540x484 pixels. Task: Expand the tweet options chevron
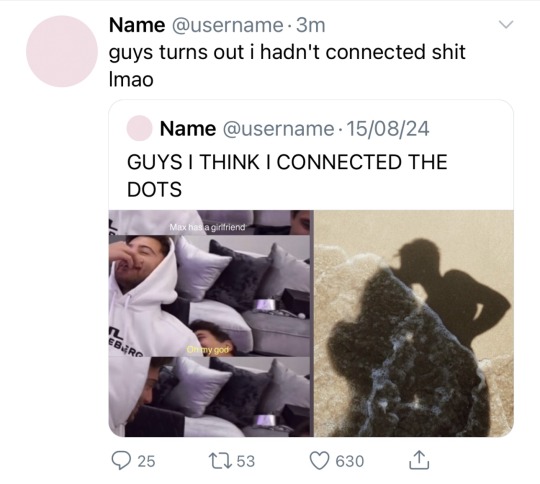click(506, 24)
